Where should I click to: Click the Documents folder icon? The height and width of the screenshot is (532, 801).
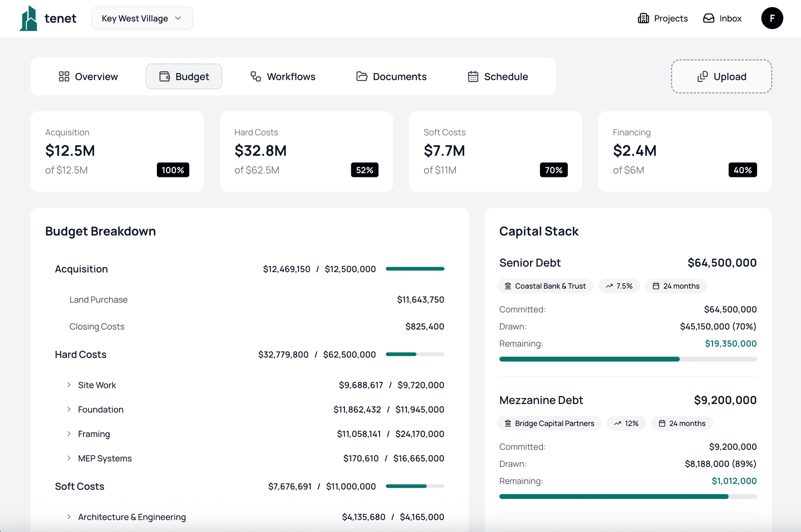(361, 76)
